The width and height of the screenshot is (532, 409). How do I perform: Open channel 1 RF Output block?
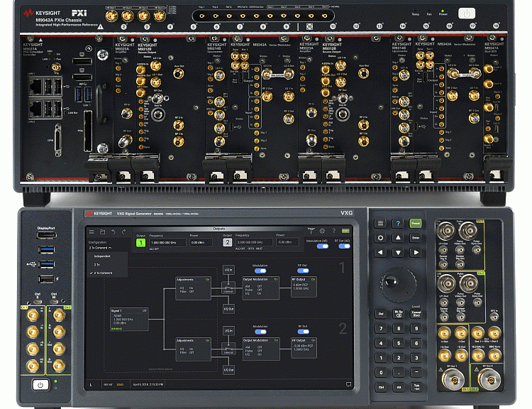(304, 287)
